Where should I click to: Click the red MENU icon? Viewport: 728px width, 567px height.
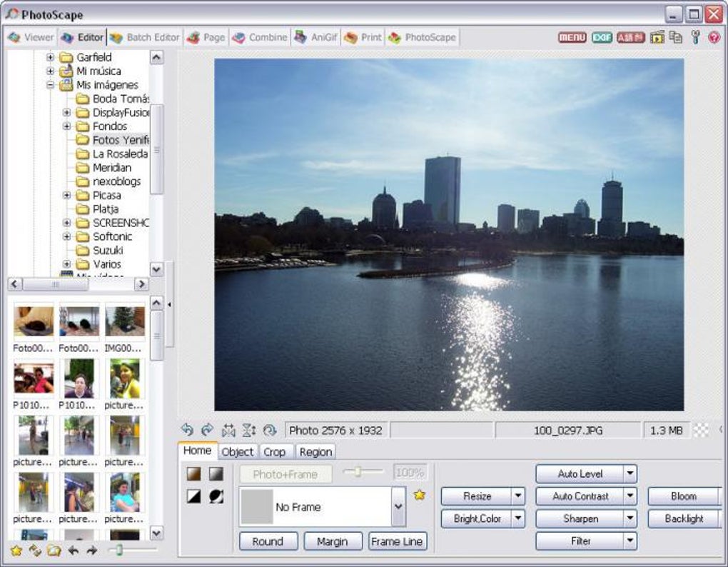pyautogui.click(x=572, y=37)
